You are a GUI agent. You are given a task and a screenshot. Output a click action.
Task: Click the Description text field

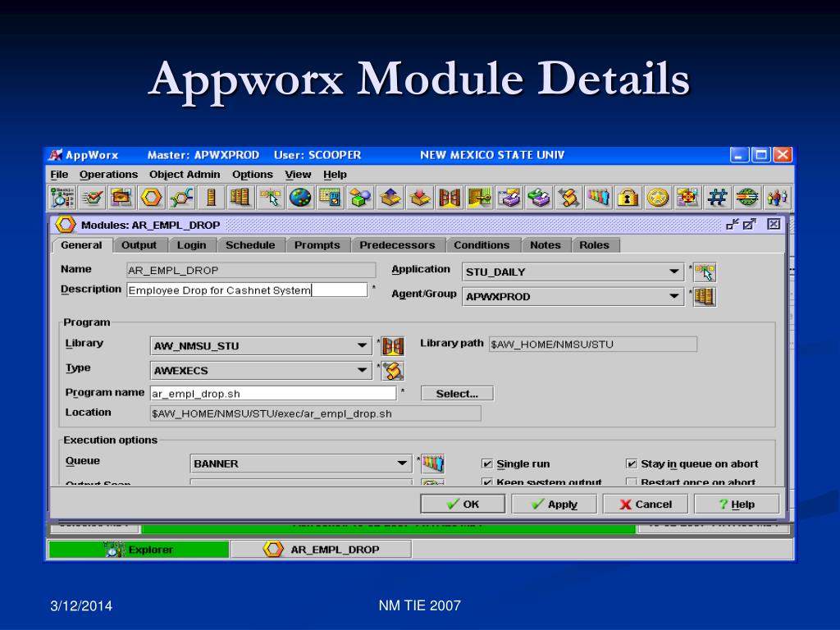coord(248,290)
